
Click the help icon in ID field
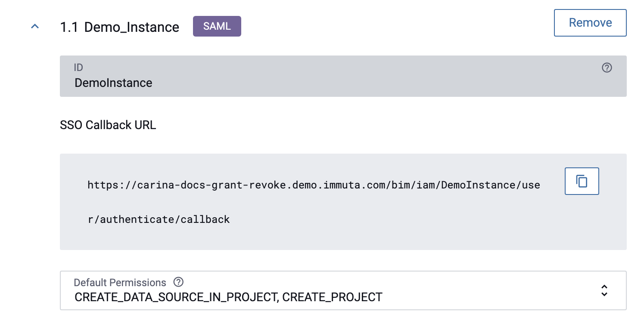607,68
